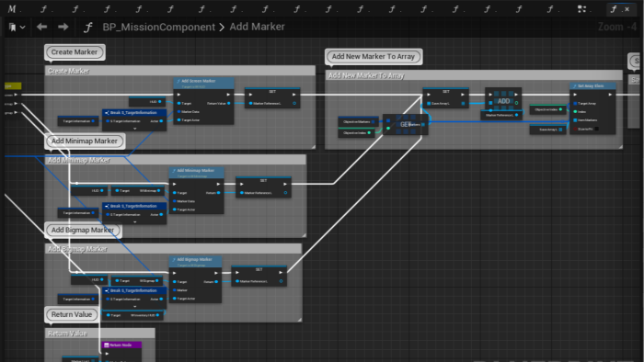Image resolution: width=644 pixels, height=362 pixels.
Task: Click the Return Value comment bubble
Action: click(72, 314)
